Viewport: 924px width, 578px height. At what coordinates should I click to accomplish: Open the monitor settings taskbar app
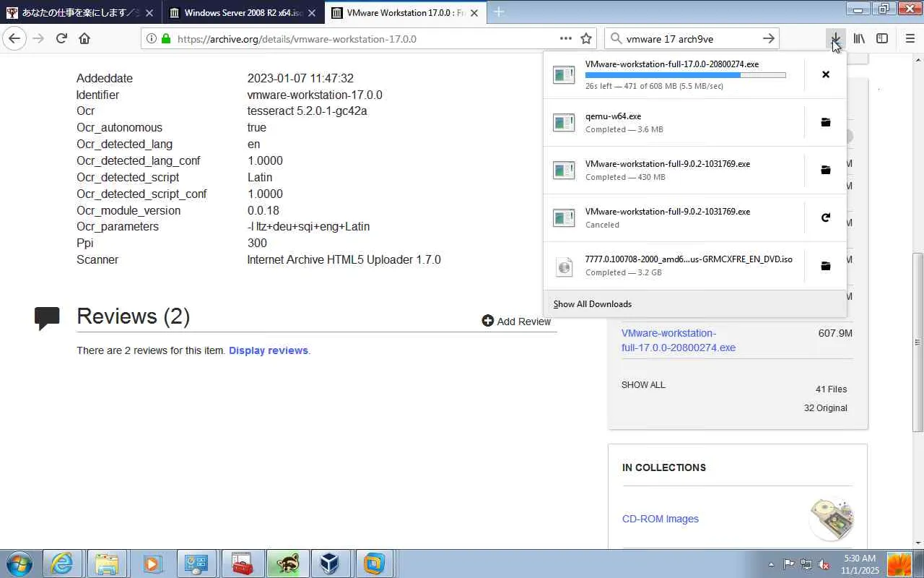[196, 564]
